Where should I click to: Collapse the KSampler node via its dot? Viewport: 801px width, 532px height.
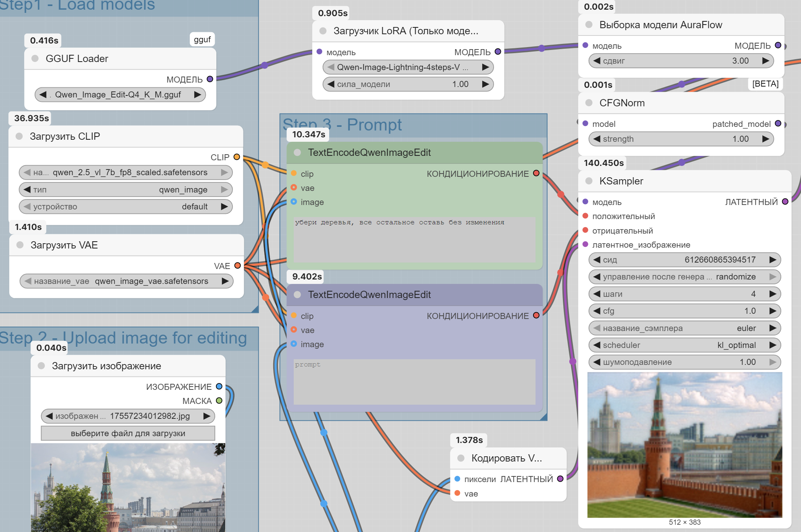coord(589,181)
